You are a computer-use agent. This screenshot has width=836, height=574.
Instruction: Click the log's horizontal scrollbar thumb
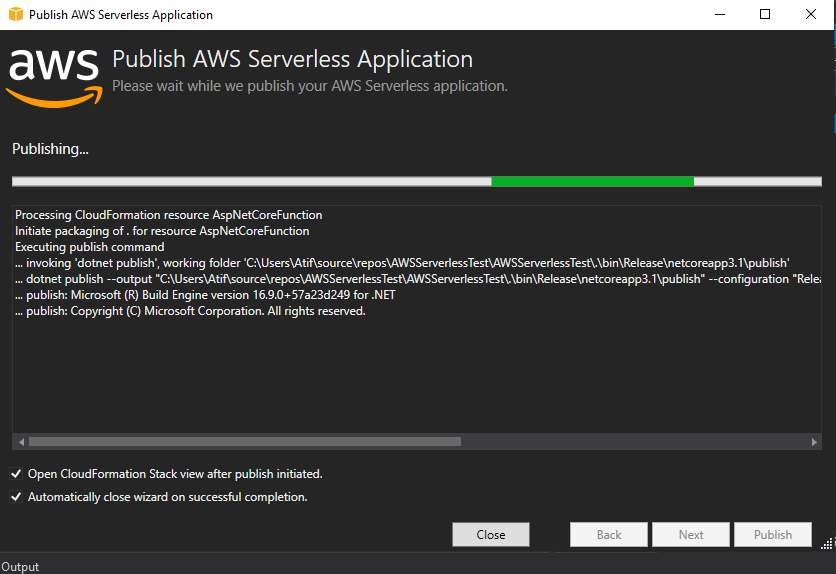click(x=245, y=442)
